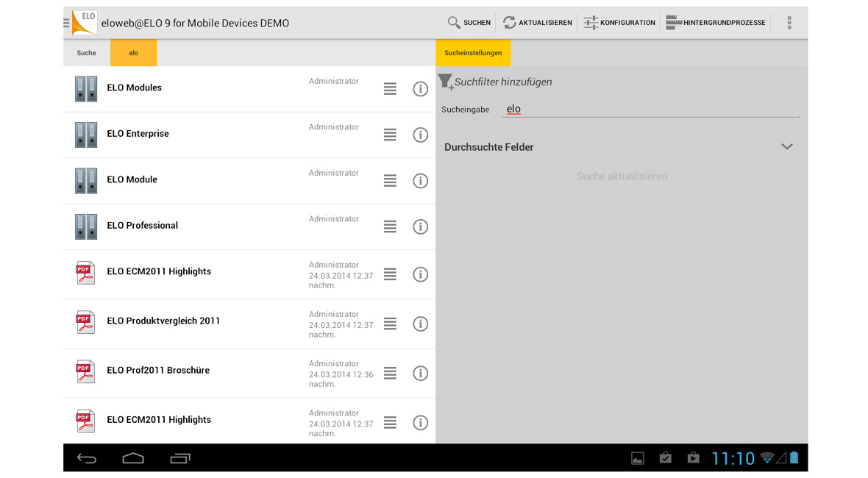868x478 pixels.
Task: Switch to the Suche tab
Action: tap(87, 53)
